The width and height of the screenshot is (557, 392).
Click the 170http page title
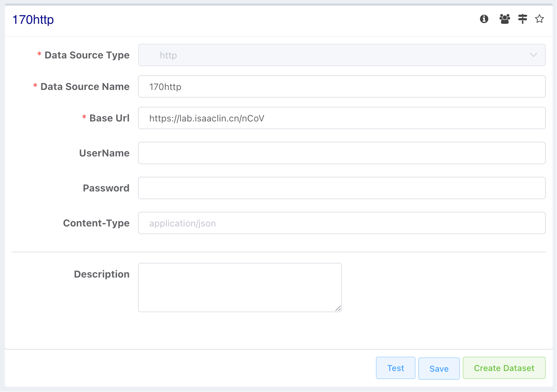coord(33,20)
